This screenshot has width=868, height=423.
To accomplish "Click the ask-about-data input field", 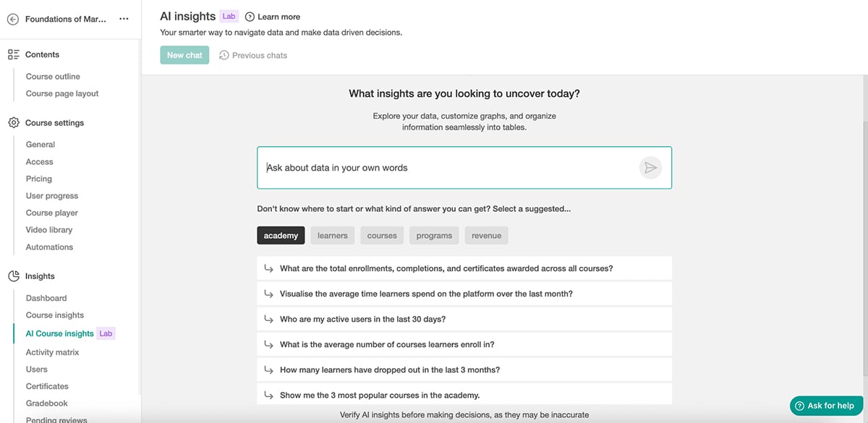I will tap(434, 167).
